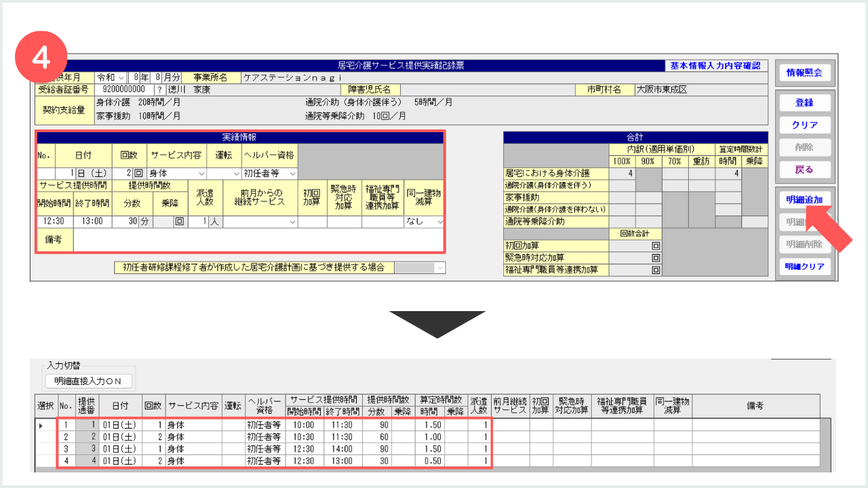
Task: Expand the 令和 era dropdown
Action: click(x=111, y=78)
